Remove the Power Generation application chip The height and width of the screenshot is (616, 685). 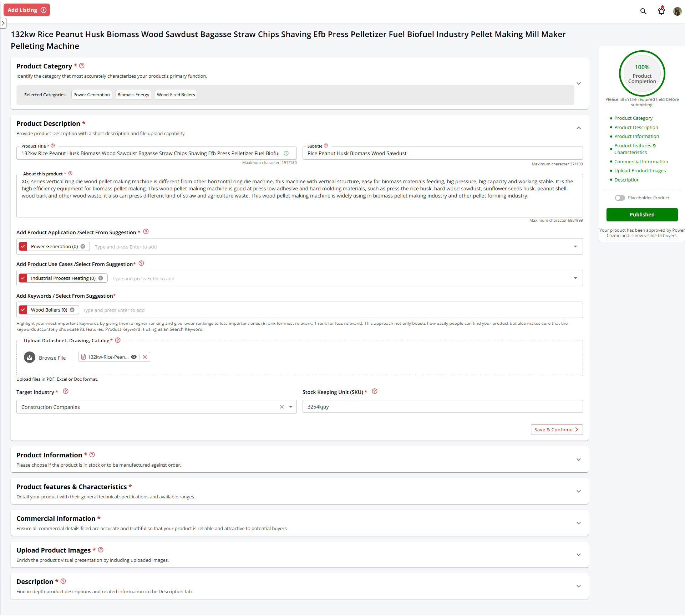click(83, 246)
